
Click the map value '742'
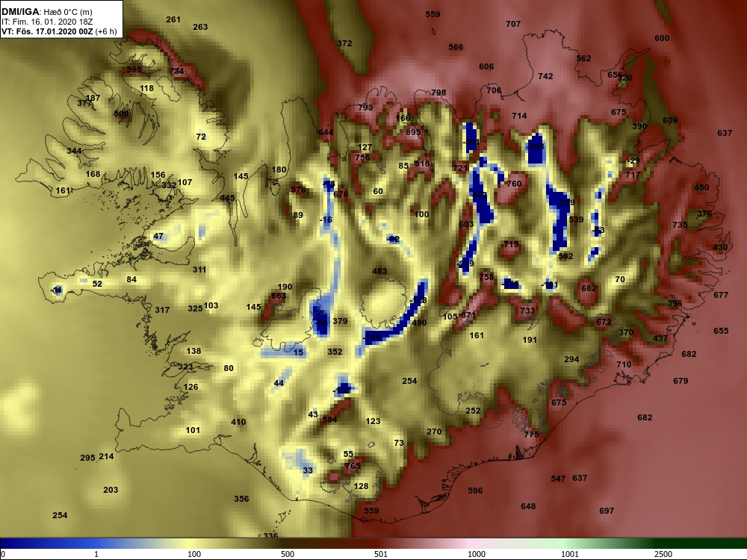tap(545, 76)
